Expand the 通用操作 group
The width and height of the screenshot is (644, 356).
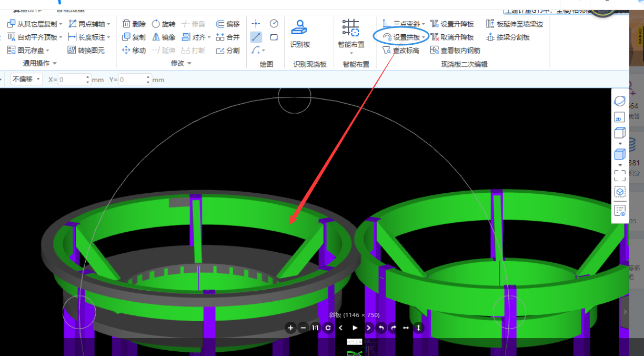[x=55, y=63]
